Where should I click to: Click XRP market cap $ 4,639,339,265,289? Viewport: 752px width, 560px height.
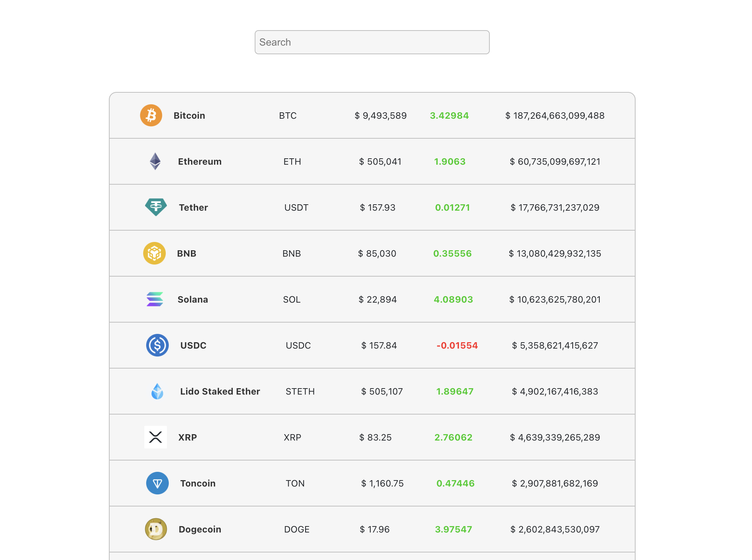click(x=555, y=438)
